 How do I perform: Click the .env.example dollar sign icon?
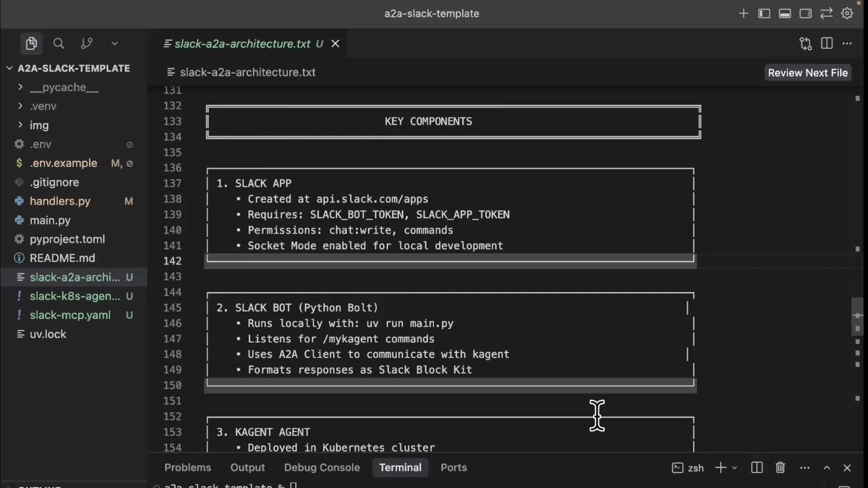click(x=19, y=163)
